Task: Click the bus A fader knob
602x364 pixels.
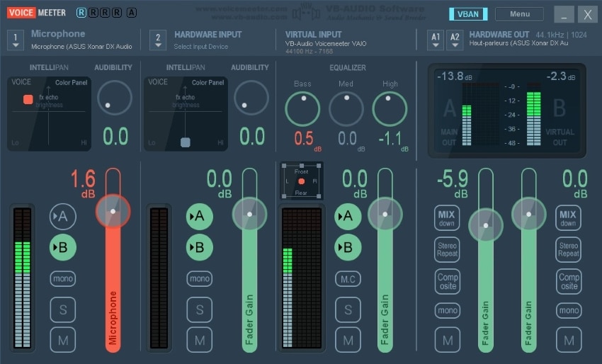Action: click(x=486, y=225)
